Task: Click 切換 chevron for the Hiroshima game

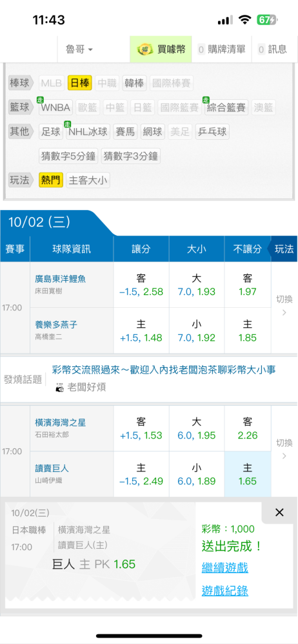Action: [x=284, y=306]
